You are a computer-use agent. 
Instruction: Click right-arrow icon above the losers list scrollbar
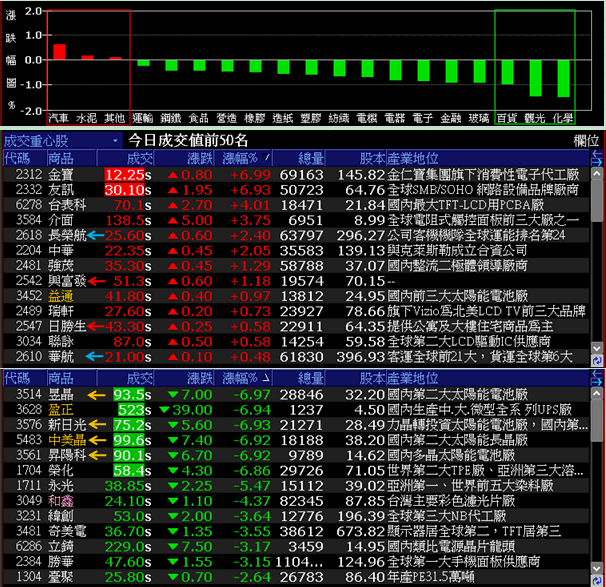[x=597, y=381]
